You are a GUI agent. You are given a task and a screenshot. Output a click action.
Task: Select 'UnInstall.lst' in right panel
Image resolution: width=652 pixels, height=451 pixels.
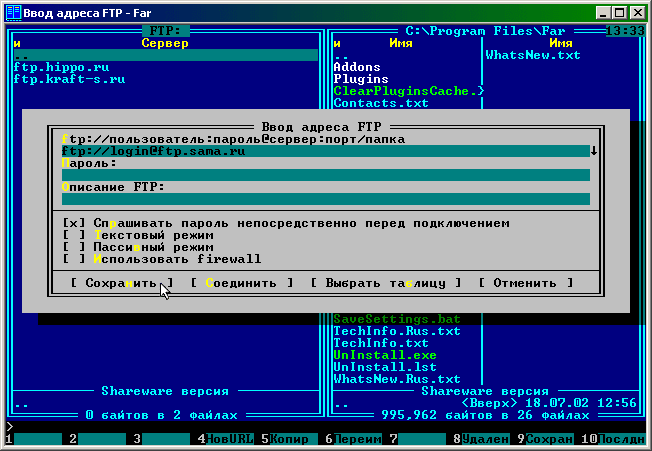tap(385, 367)
